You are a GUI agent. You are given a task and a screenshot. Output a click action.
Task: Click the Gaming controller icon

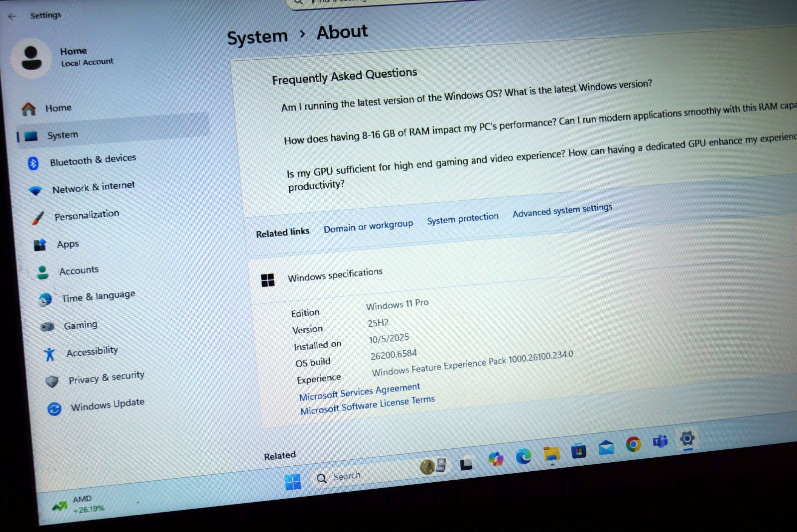(x=48, y=327)
